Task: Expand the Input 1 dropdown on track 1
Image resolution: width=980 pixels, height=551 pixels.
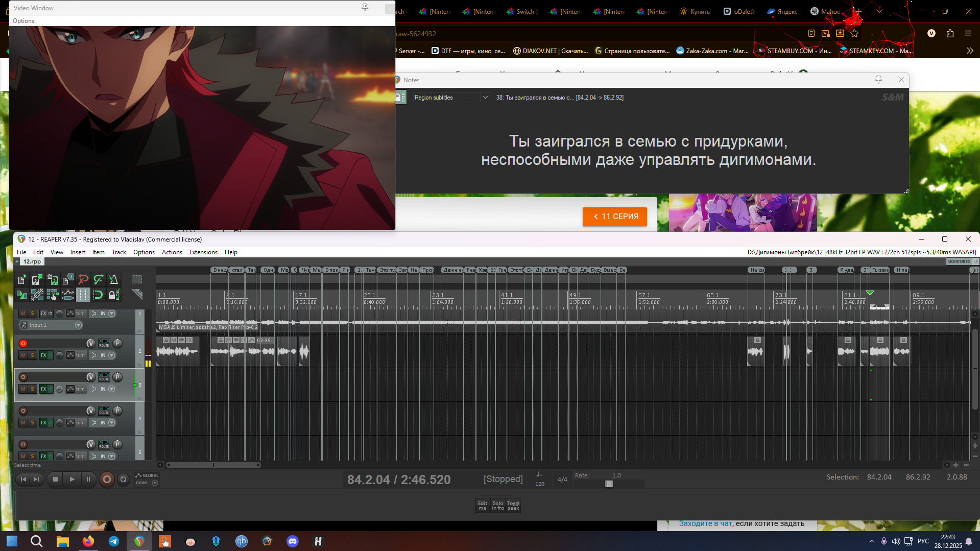Action: (x=78, y=325)
